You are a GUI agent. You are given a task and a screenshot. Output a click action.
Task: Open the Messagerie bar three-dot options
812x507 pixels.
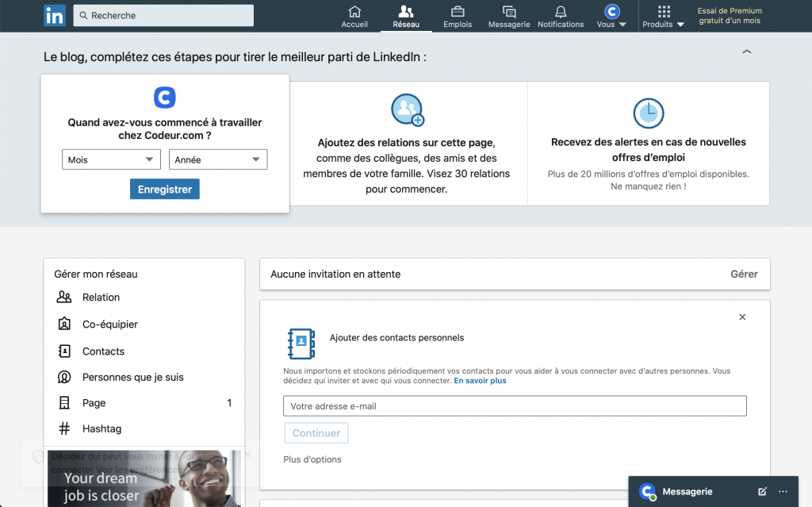coord(783,491)
